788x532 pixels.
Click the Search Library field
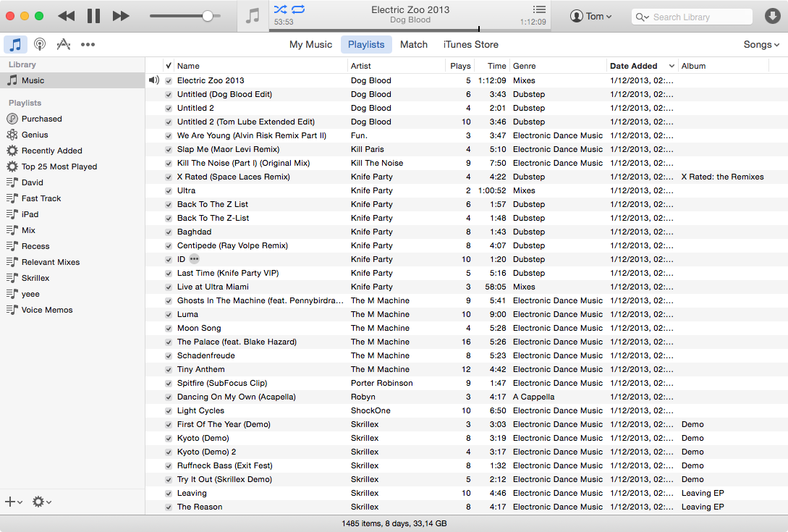692,17
